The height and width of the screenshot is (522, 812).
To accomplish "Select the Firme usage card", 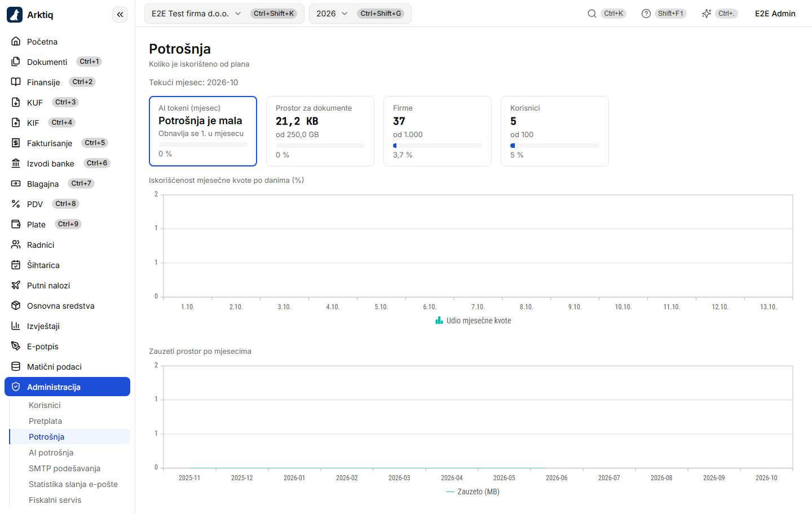I will 438,131.
